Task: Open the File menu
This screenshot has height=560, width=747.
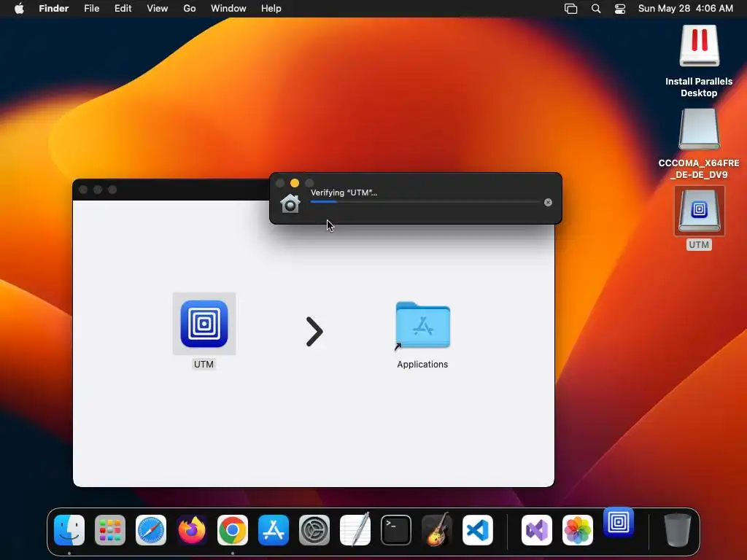Action: pos(91,9)
